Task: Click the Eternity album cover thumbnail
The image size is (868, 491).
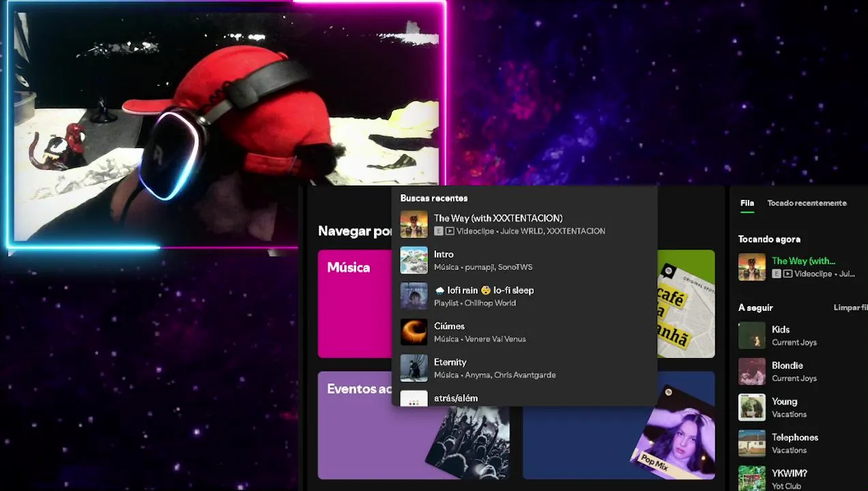Action: (x=414, y=368)
